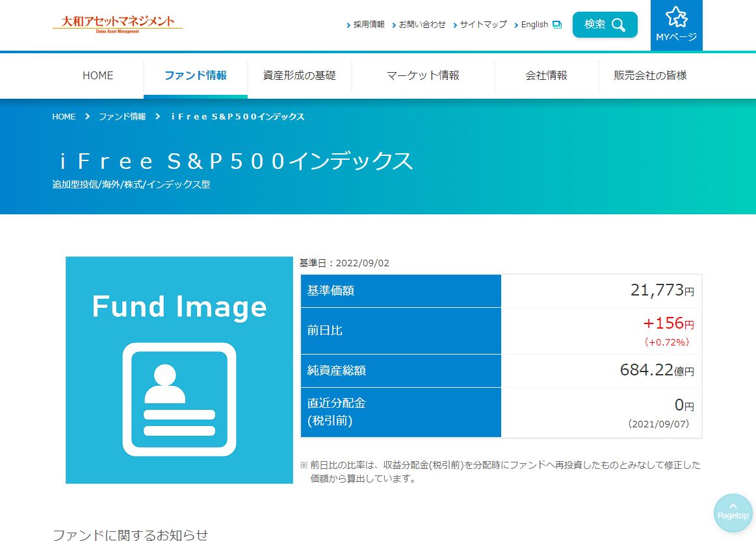Click the chevron before English
The image size is (756, 541).
click(x=516, y=25)
